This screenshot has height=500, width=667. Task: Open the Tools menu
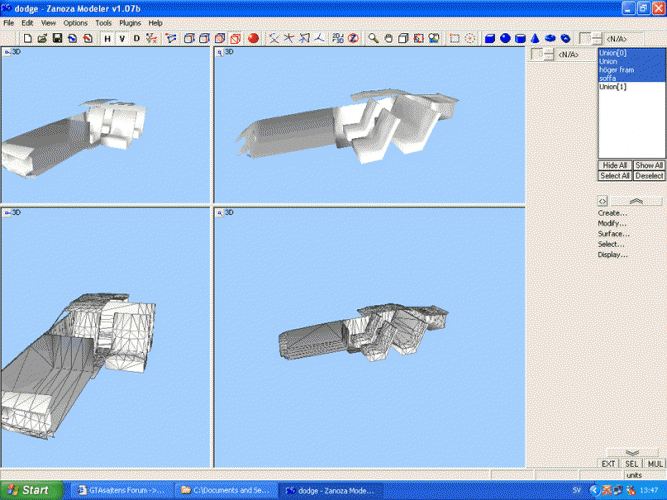103,22
